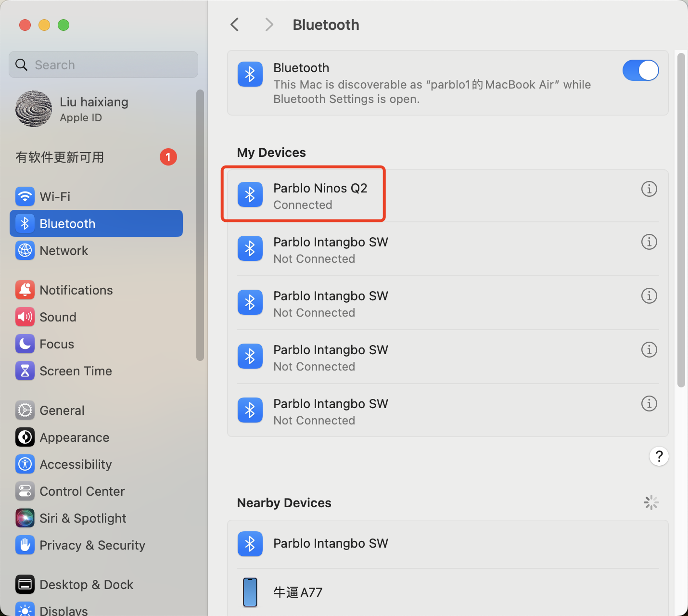Click the red update badge
Viewport: 688px width, 616px height.
(168, 157)
